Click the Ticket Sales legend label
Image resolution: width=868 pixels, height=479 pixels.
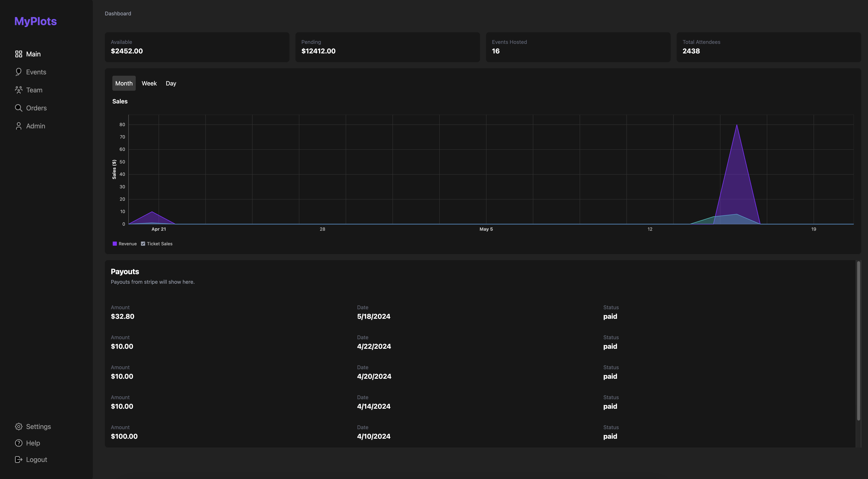pyautogui.click(x=160, y=244)
